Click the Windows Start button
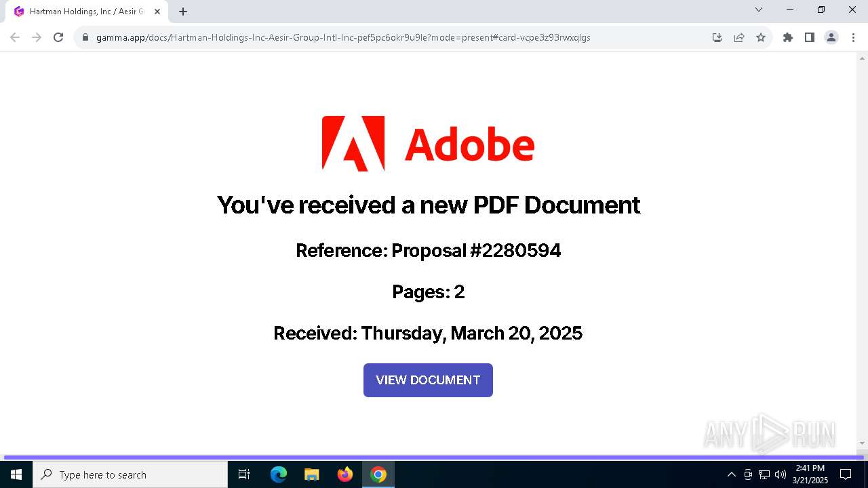 pyautogui.click(x=16, y=474)
